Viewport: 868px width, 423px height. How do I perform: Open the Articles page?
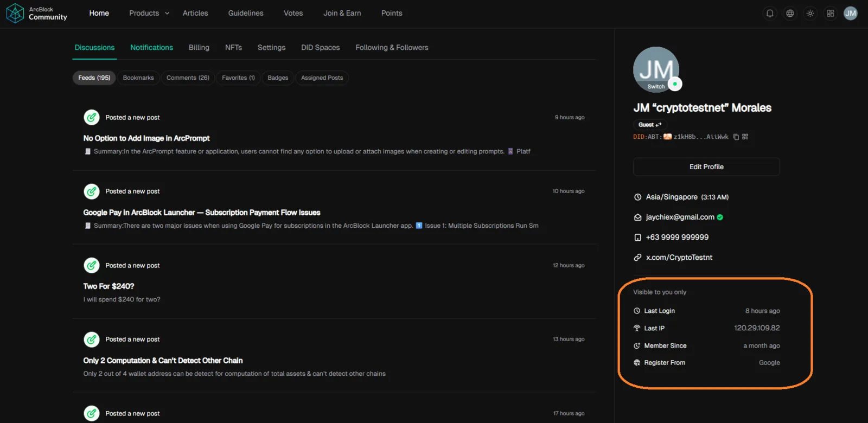(195, 13)
